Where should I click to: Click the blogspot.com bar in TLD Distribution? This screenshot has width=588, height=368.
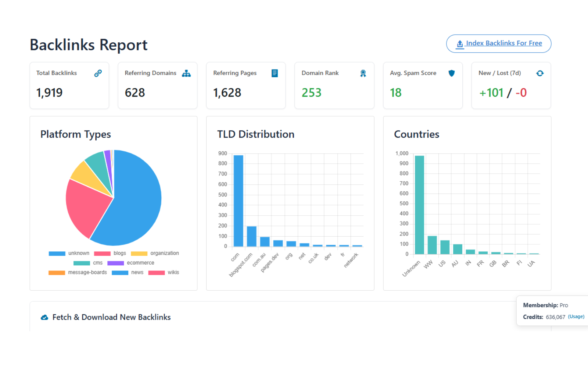251,236
